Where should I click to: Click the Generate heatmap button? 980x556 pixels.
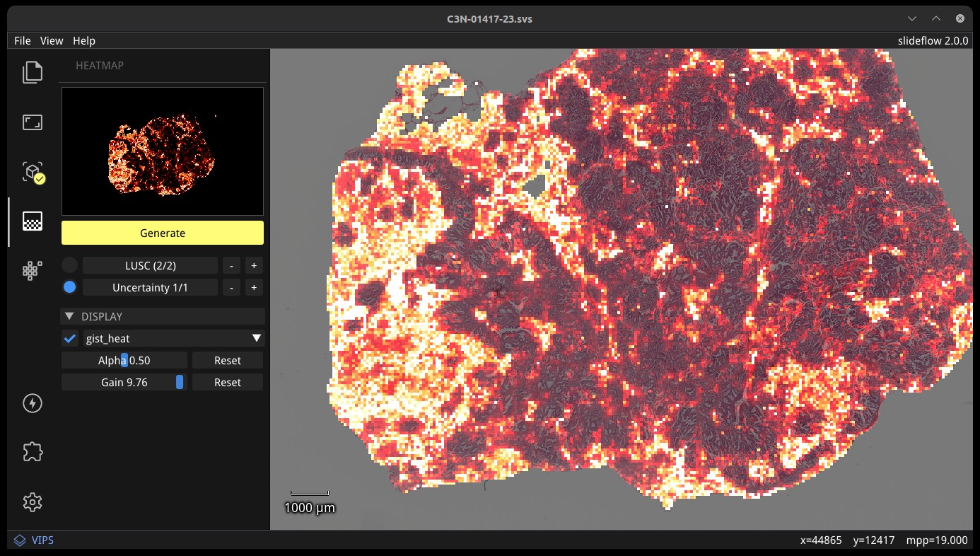point(163,233)
